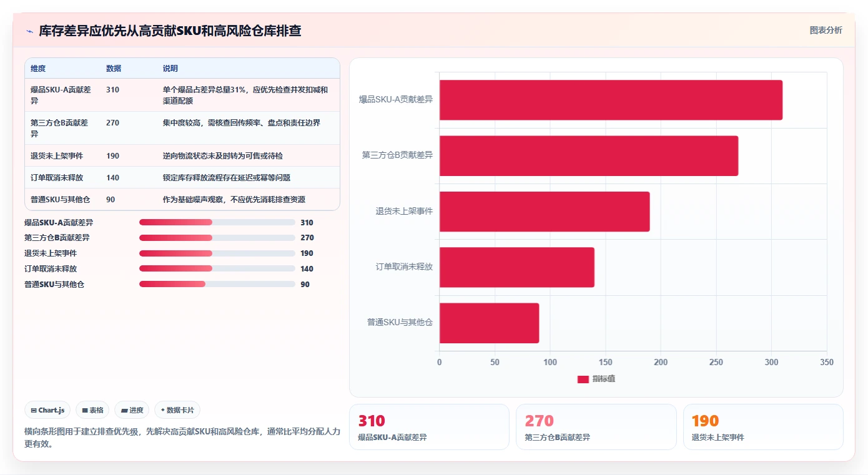The height and width of the screenshot is (475, 868).
Task: Select the Chart.js tag chip
Action: point(47,410)
